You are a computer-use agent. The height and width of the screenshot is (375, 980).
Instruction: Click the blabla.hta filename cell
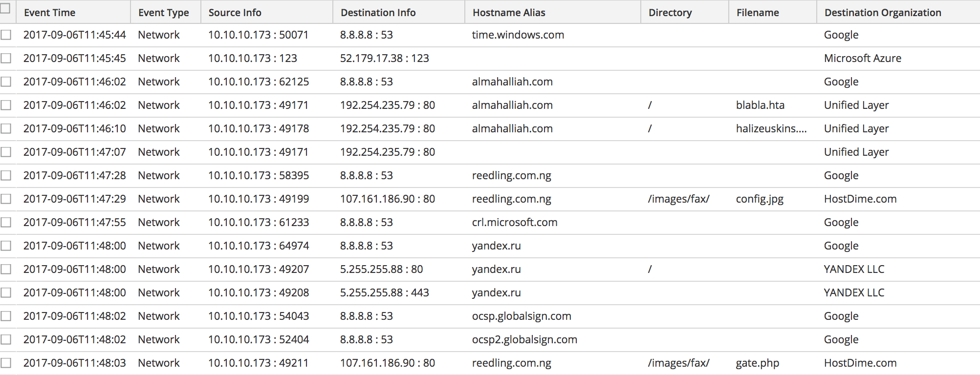[760, 105]
